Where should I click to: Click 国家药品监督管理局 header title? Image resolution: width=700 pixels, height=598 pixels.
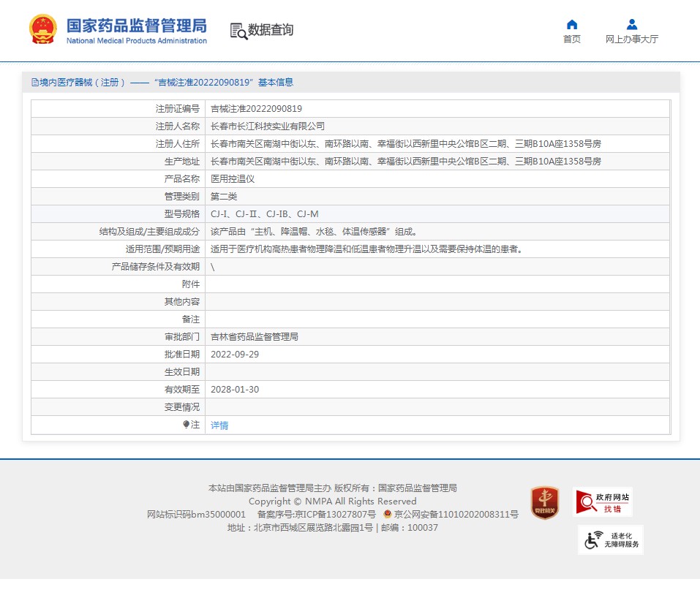click(x=137, y=26)
